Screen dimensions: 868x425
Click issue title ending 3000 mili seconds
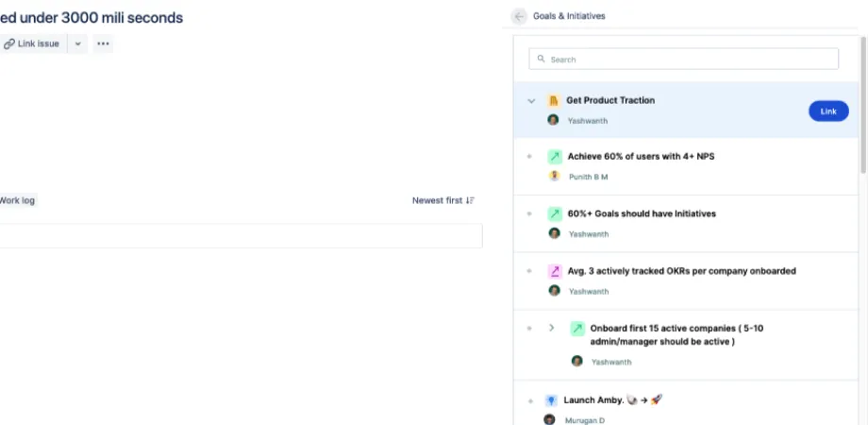click(92, 18)
